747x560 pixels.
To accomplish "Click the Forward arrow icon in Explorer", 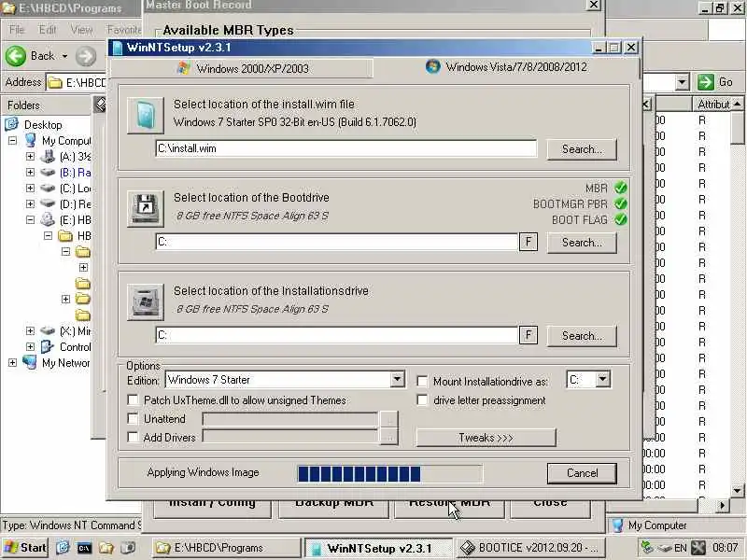I will point(86,56).
